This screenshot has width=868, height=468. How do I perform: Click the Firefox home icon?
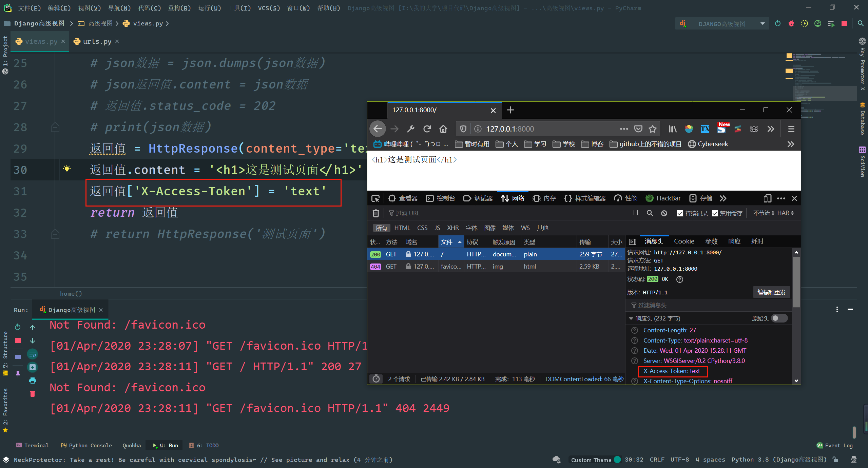click(443, 129)
